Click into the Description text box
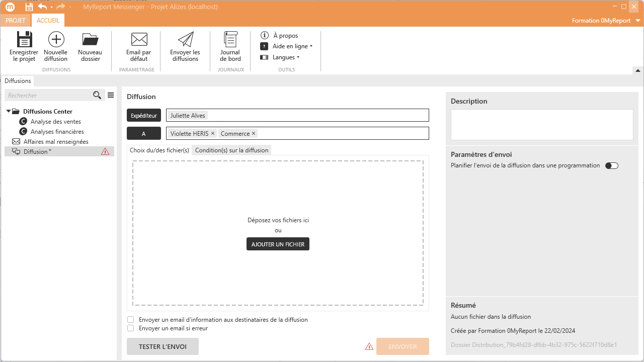This screenshot has width=644, height=362. (542, 124)
